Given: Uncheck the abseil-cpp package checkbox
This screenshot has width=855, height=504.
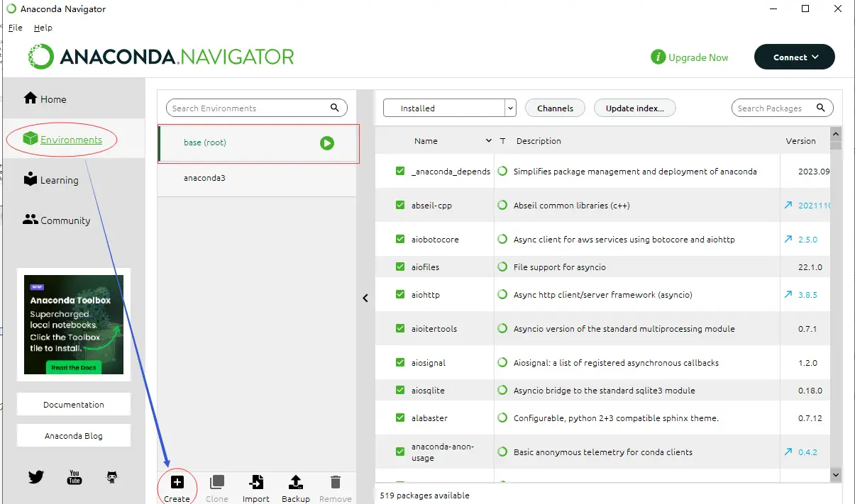Looking at the screenshot, I should 400,206.
